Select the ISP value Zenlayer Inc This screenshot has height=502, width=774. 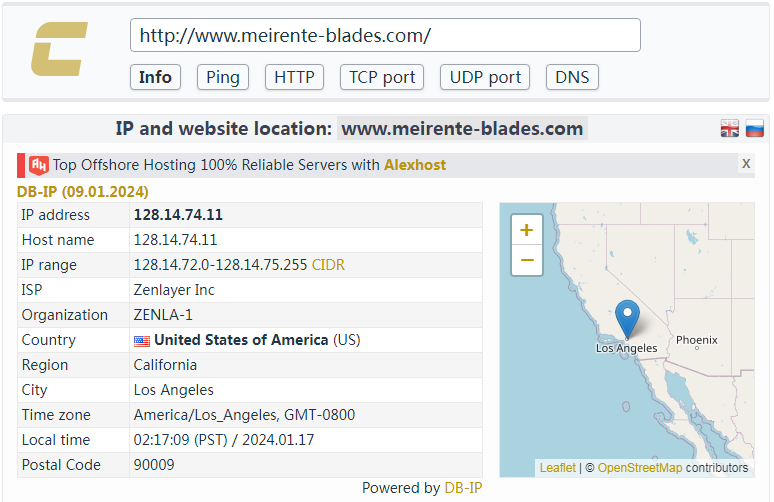(174, 290)
